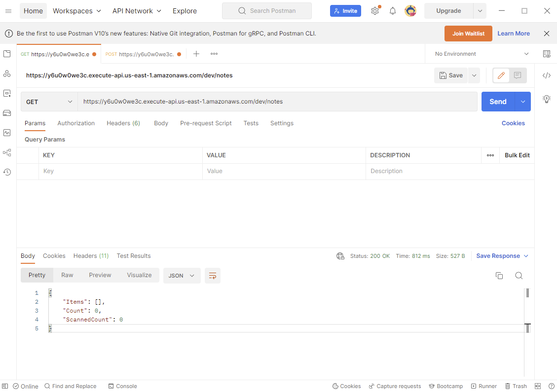Screen dimensions: 557x392
Task: Open the settings gear icon
Action: [x=375, y=11]
